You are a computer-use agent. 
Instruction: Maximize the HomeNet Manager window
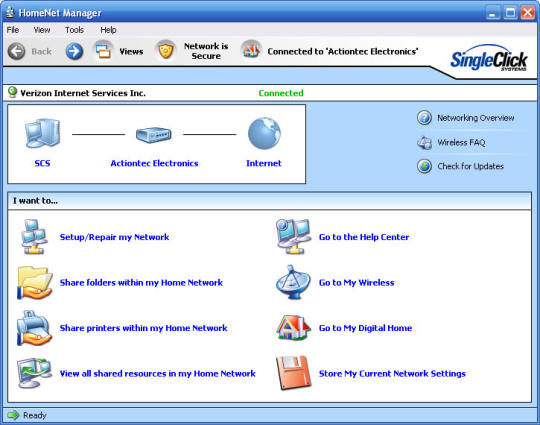coord(510,13)
